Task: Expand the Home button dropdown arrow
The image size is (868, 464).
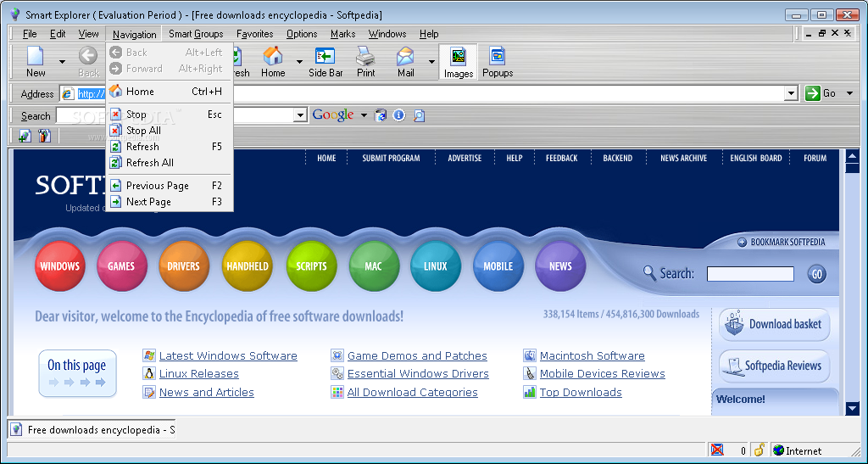Action: (299, 61)
